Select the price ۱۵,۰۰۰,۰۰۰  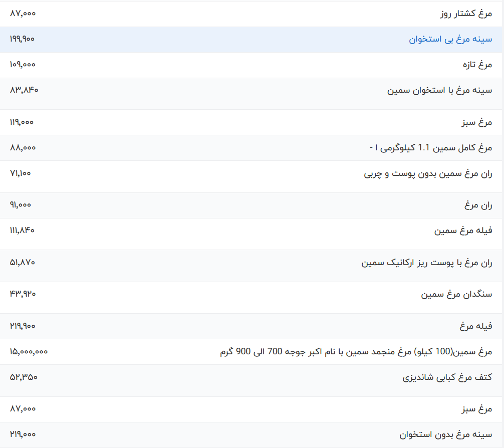pos(29,351)
